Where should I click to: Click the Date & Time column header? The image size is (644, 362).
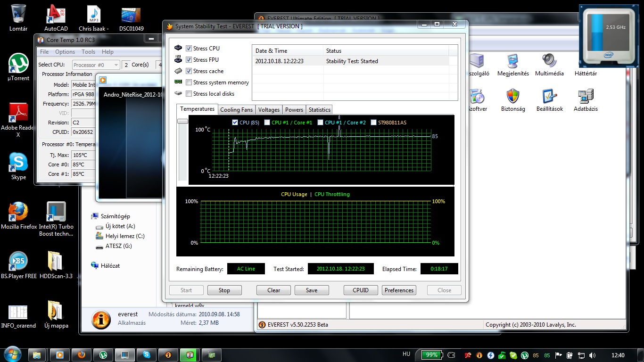click(x=288, y=51)
